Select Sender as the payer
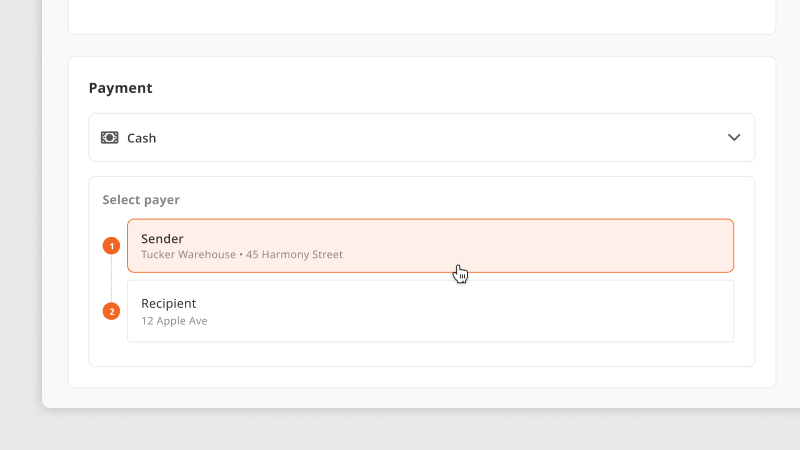Viewport: 800px width, 450px height. tap(430, 246)
